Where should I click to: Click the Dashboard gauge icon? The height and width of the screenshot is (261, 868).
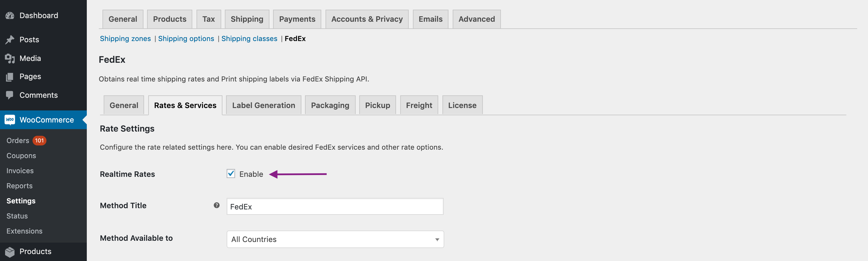pyautogui.click(x=10, y=15)
